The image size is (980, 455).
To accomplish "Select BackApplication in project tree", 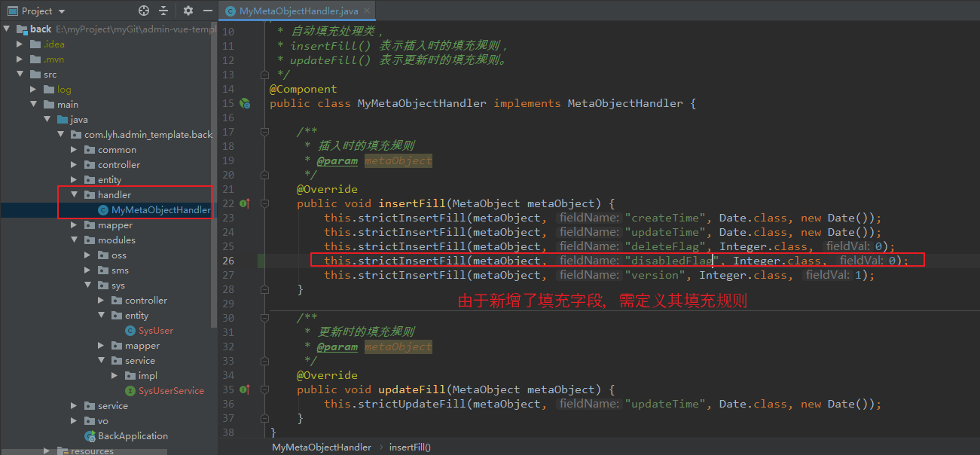I will [x=133, y=436].
